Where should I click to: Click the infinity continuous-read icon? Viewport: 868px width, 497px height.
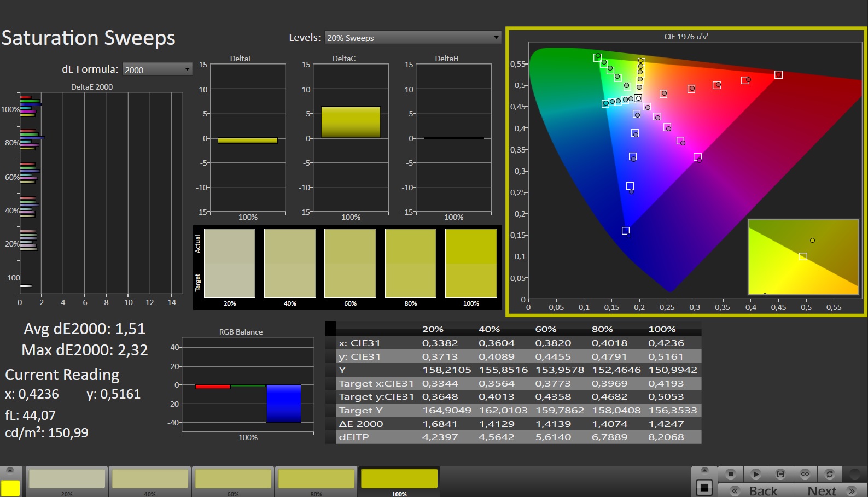pyautogui.click(x=805, y=473)
